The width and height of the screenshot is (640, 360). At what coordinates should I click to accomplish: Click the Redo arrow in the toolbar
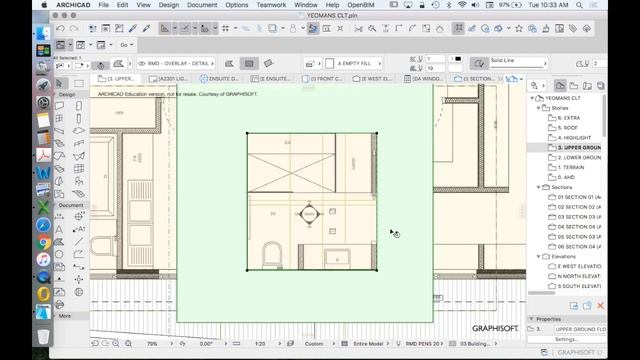74,29
